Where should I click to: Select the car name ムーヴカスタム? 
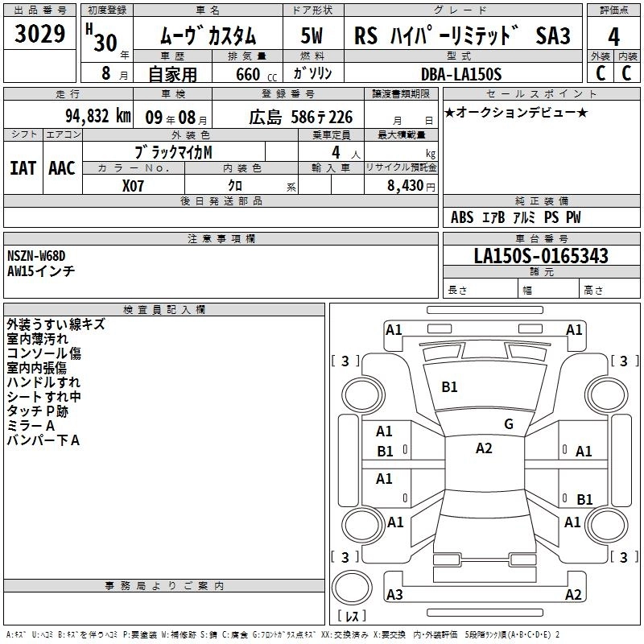pos(207,37)
